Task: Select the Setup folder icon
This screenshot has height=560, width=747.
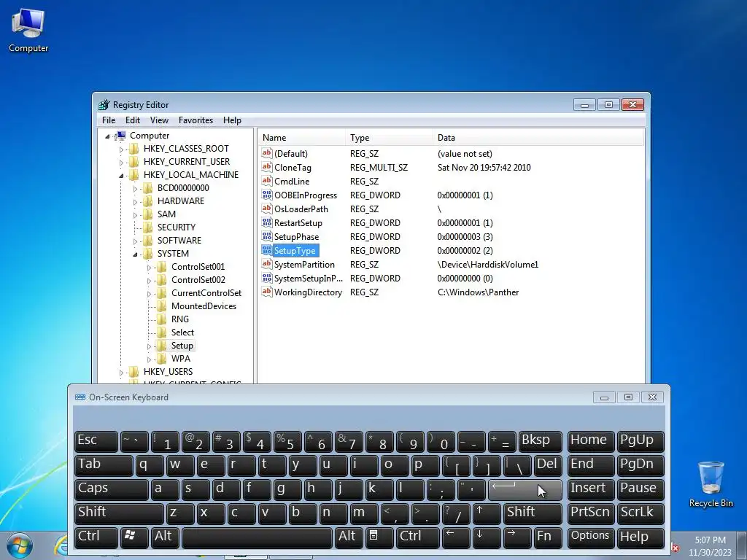Action: click(161, 345)
